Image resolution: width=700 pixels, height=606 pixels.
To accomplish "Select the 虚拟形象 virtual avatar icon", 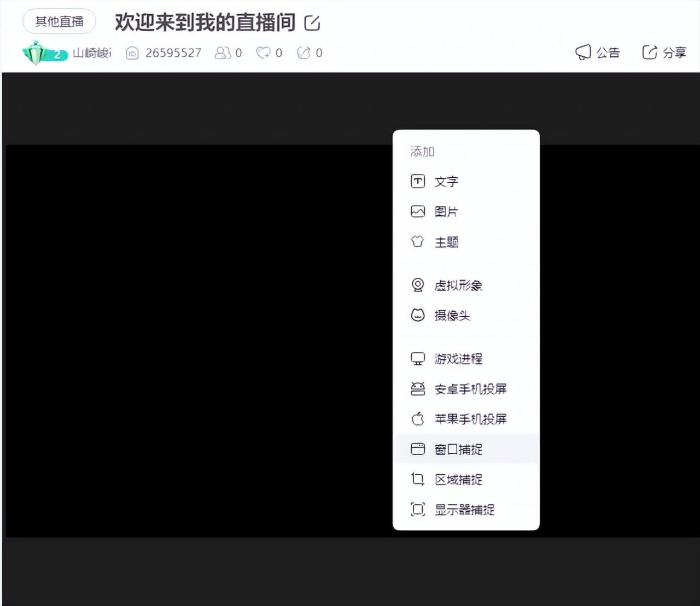I will pos(418,285).
